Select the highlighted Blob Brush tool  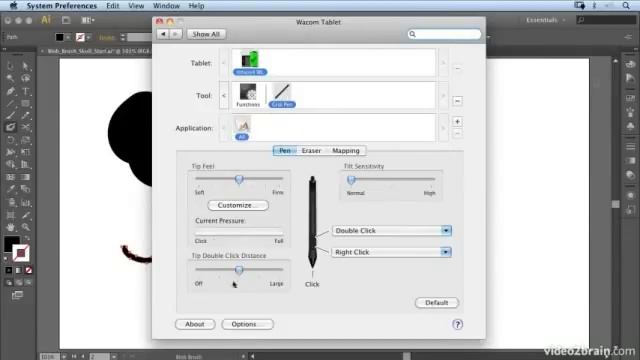point(11,127)
